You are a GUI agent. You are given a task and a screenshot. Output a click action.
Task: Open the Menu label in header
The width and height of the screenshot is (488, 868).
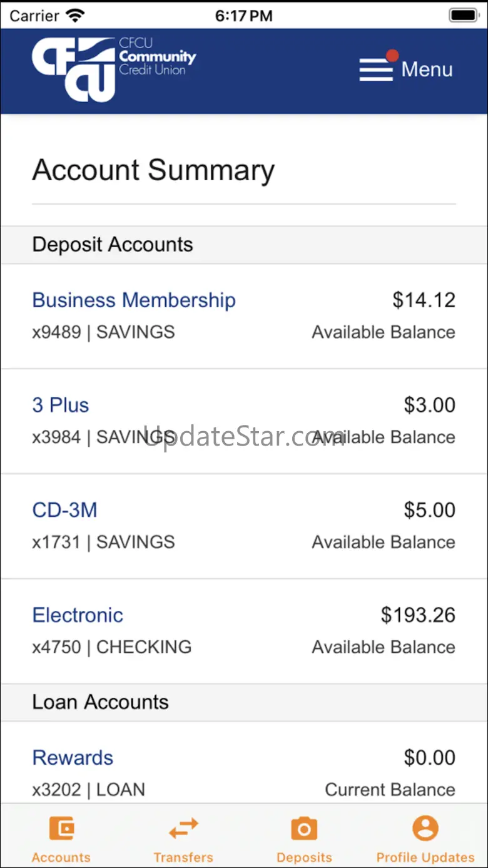(x=427, y=69)
